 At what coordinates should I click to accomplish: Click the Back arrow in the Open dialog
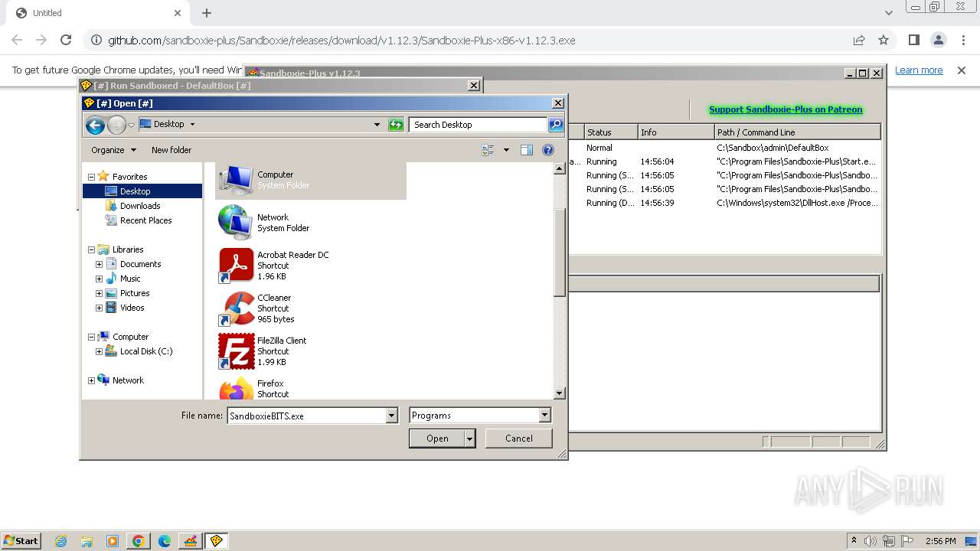pos(95,125)
